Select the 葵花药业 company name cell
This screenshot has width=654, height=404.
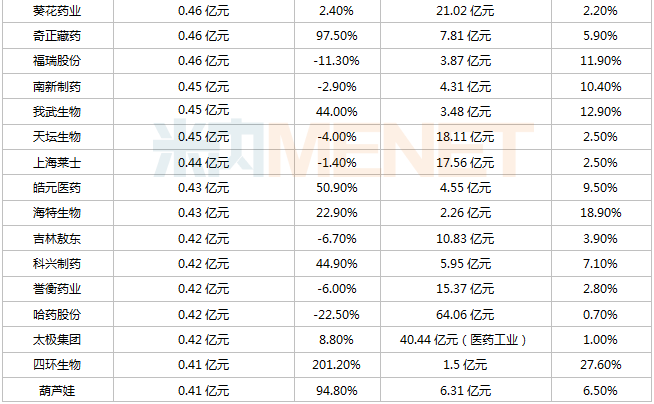click(x=57, y=11)
